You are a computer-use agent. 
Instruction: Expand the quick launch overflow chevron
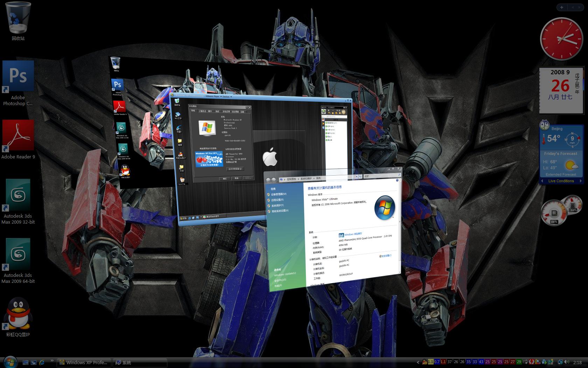[x=52, y=360]
